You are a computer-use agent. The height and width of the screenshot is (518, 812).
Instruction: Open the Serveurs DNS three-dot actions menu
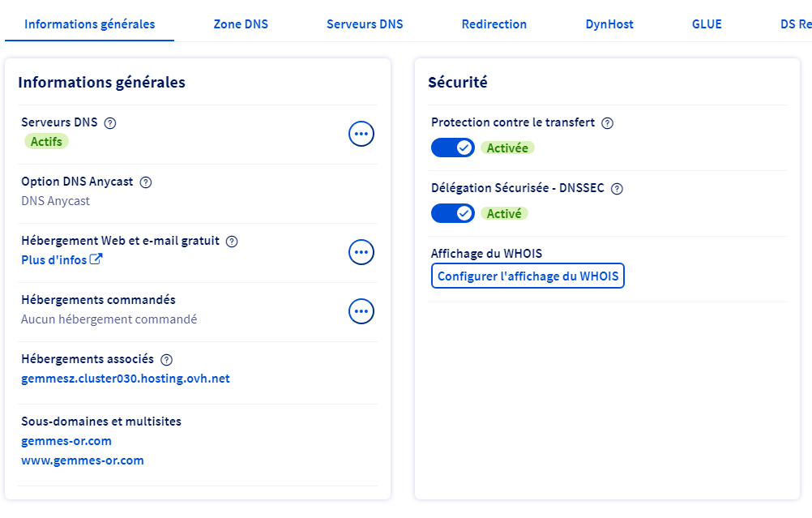(361, 134)
